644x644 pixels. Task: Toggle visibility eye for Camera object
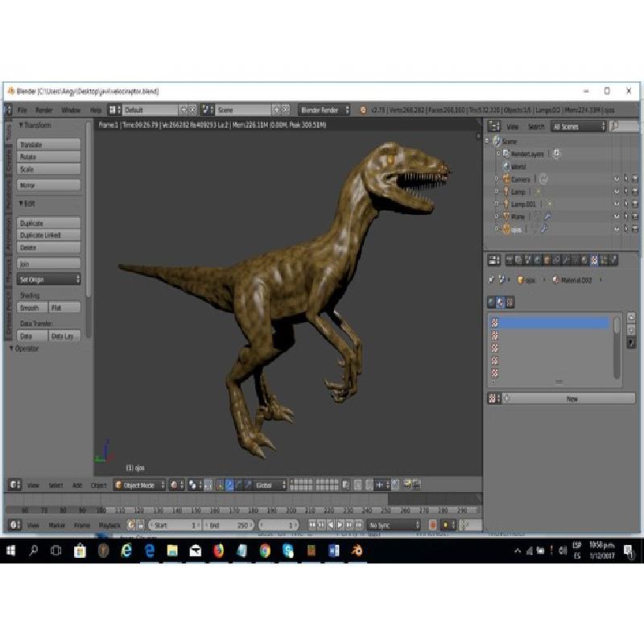(616, 180)
